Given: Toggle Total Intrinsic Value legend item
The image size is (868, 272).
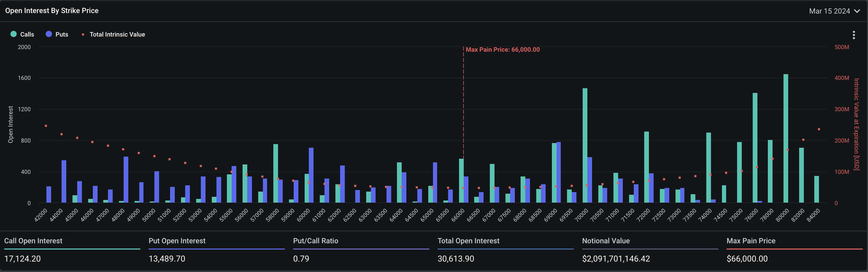Looking at the screenshot, I should [x=117, y=34].
